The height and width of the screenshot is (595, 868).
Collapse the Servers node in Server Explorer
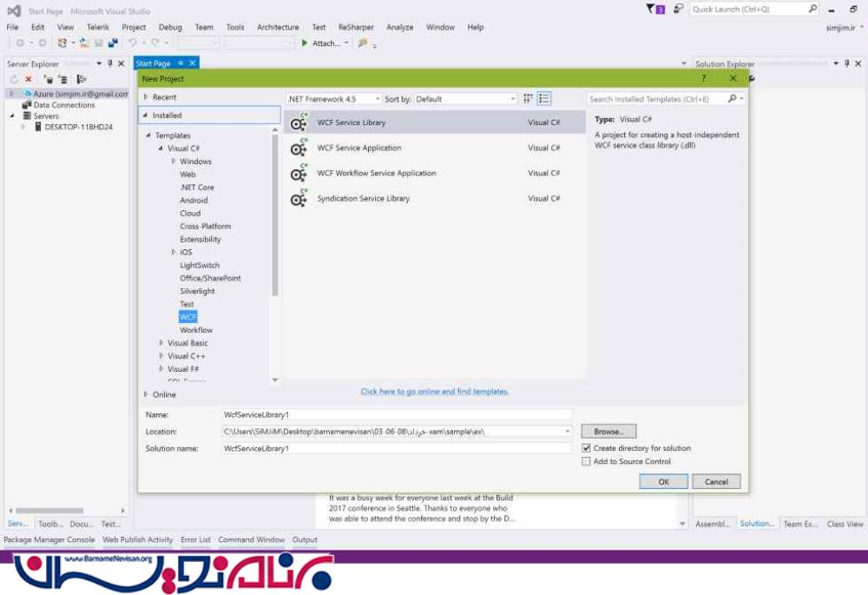point(12,116)
